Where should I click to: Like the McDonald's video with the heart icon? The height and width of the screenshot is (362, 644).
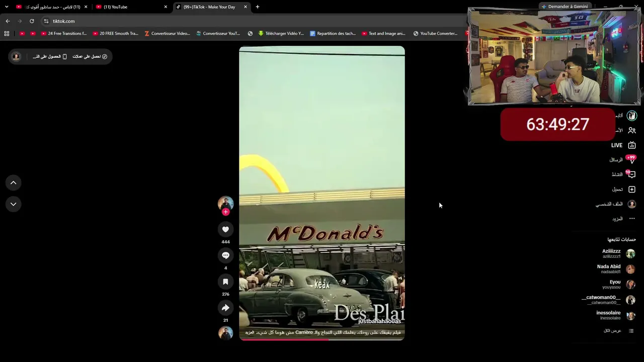pyautogui.click(x=225, y=229)
